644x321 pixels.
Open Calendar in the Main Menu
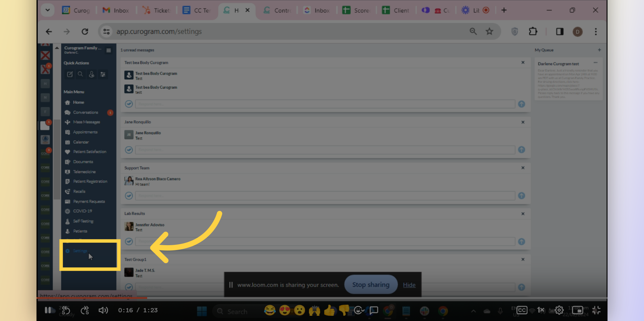(81, 142)
